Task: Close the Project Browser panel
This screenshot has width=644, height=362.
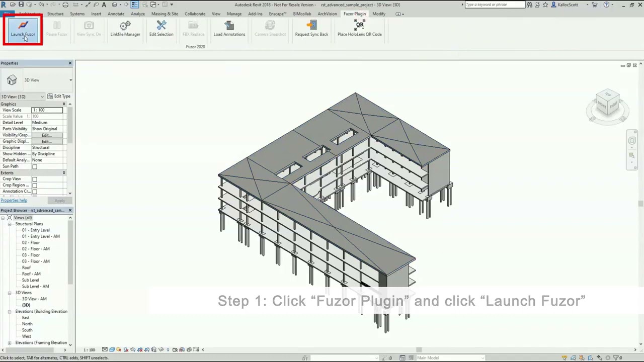Action: pyautogui.click(x=70, y=210)
